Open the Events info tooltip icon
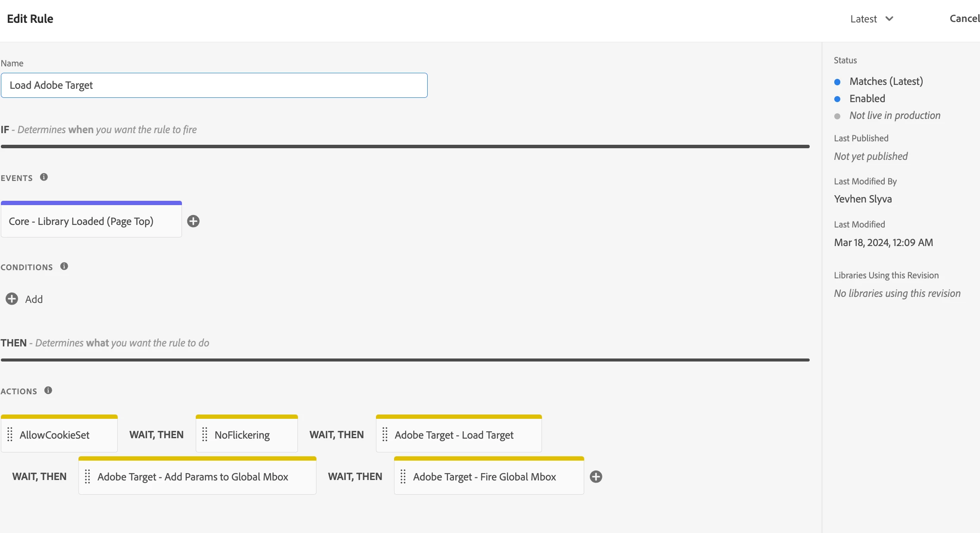 click(x=44, y=177)
